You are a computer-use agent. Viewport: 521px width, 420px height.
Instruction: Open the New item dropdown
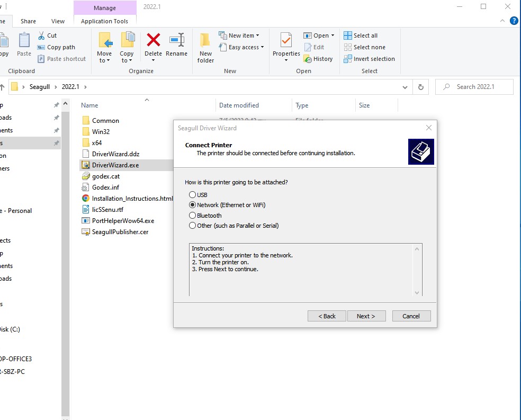[x=239, y=35]
